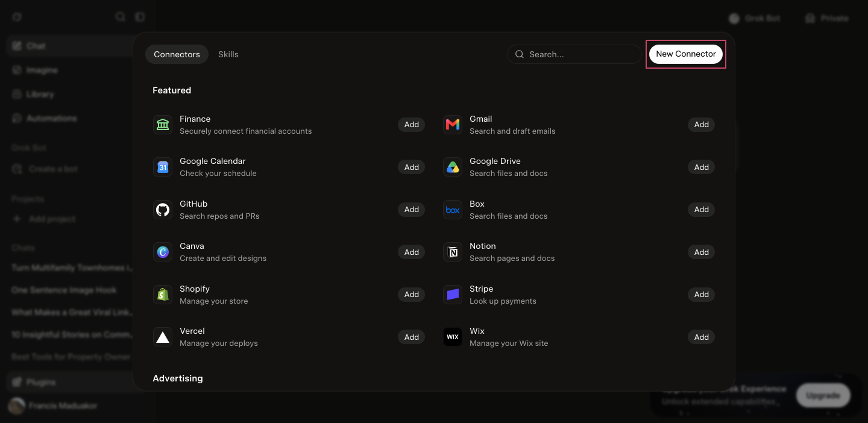
Task: Click Grok Bot in the top bar
Action: click(754, 18)
